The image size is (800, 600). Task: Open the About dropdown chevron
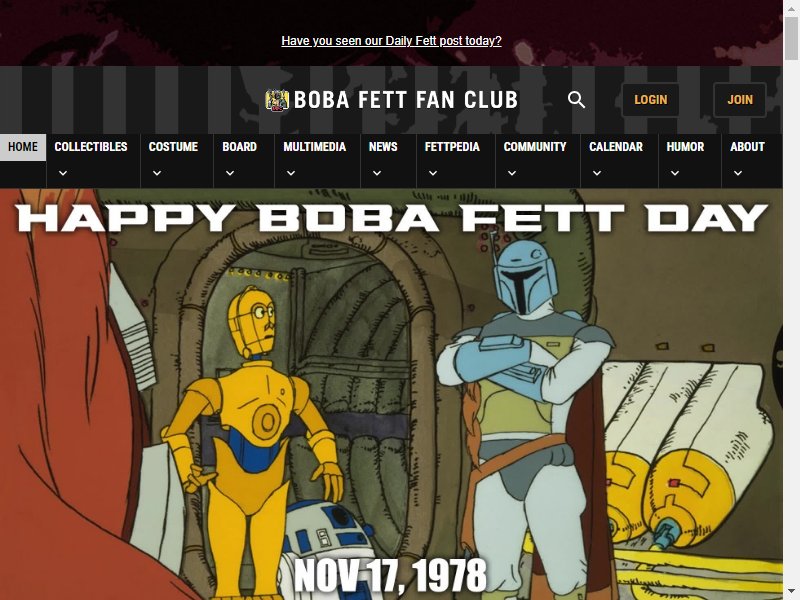(x=738, y=173)
